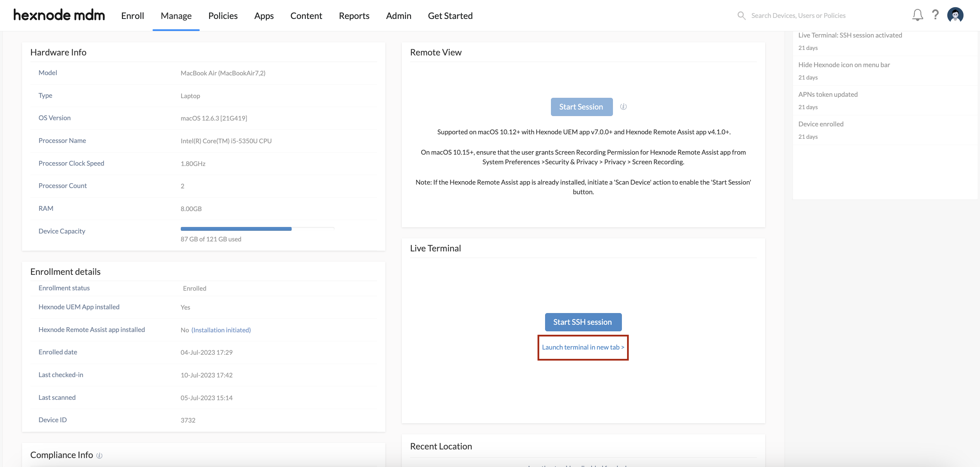The image size is (980, 467).
Task: Click the search magnifier icon
Action: tap(741, 15)
